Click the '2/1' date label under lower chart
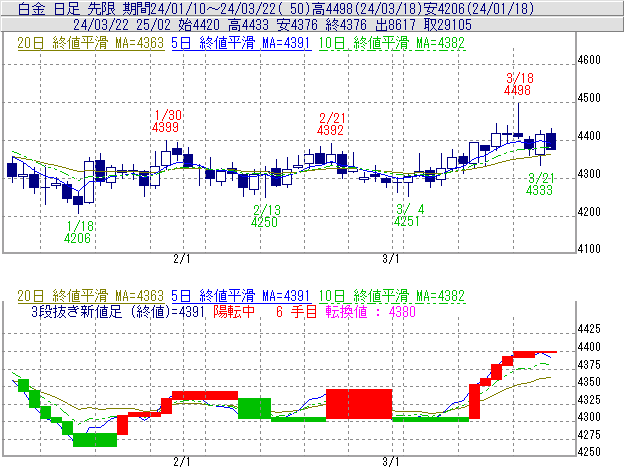The height and width of the screenshot is (475, 624). point(181,462)
